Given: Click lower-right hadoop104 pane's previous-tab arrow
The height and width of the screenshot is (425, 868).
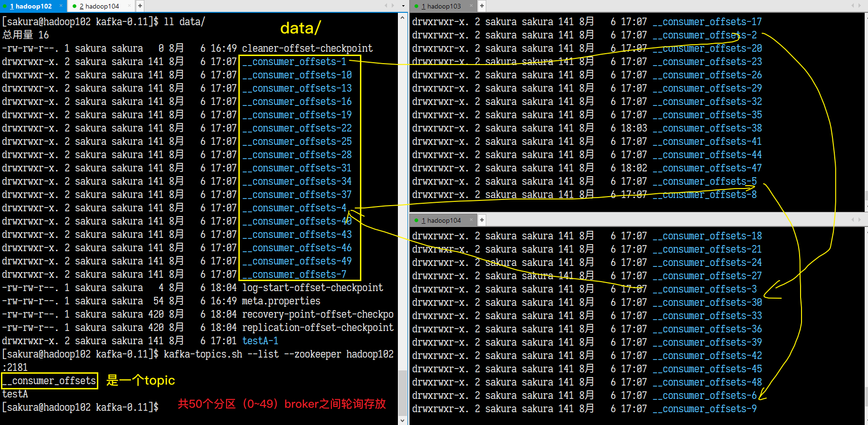Looking at the screenshot, I should click(853, 220).
